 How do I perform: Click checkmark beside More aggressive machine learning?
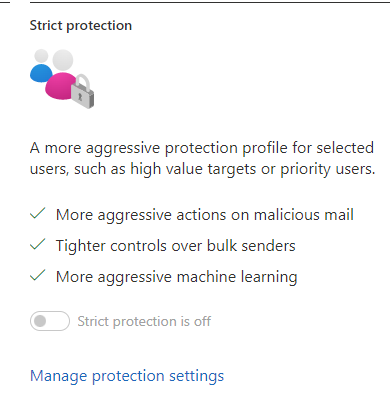pos(38,275)
